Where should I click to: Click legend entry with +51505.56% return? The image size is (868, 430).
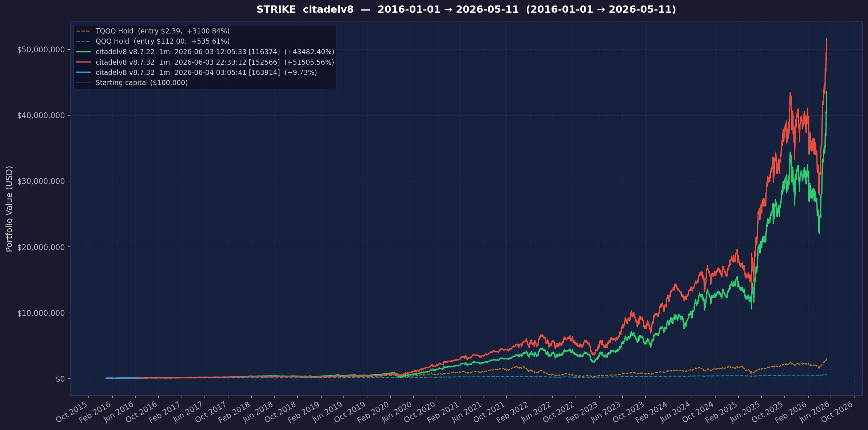point(205,62)
